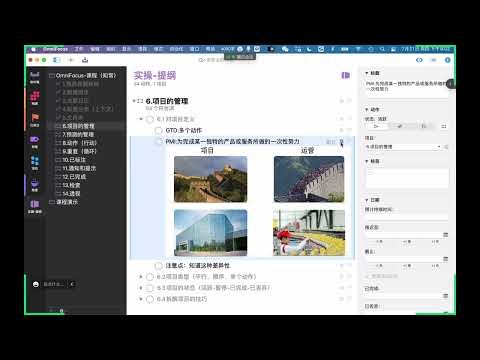The width and height of the screenshot is (480, 360).
Task: Open the calendar picker for 截止
Action: point(446,259)
